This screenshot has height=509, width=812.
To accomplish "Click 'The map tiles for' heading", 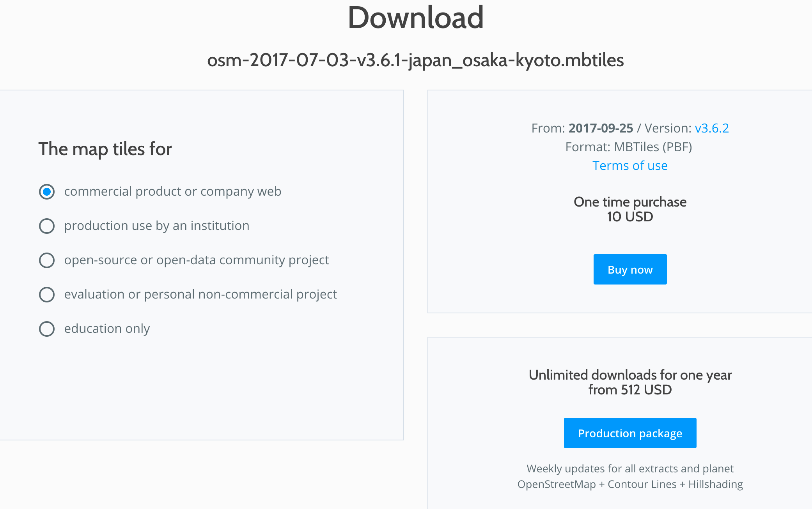I will click(x=105, y=149).
